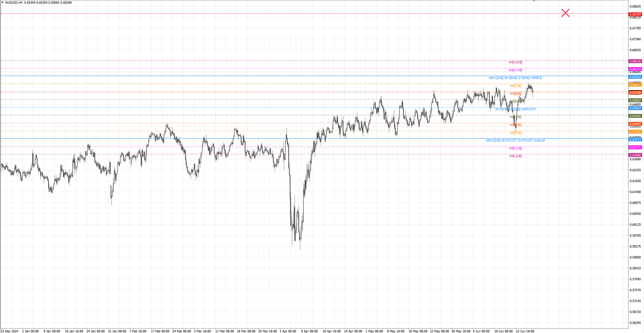Select the MN1[3/8] W1[6/8] D1[6/8] H4RES label
The image size is (644, 333).
click(515, 78)
